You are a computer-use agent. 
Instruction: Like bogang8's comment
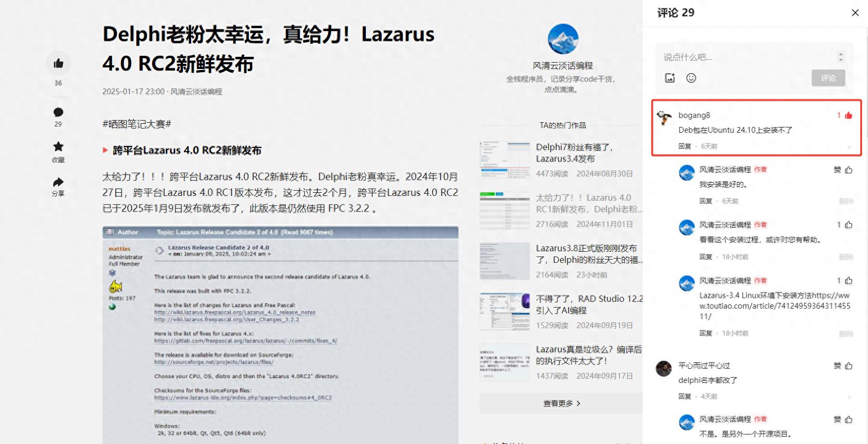coord(849,115)
